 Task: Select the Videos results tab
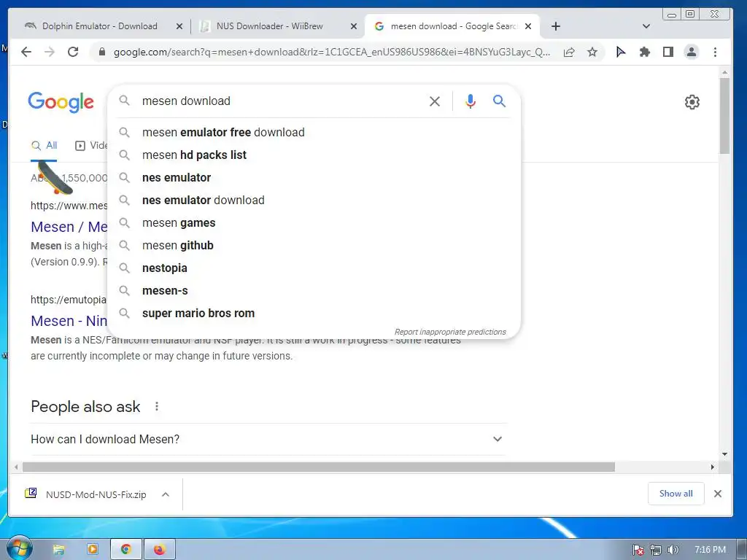point(91,145)
